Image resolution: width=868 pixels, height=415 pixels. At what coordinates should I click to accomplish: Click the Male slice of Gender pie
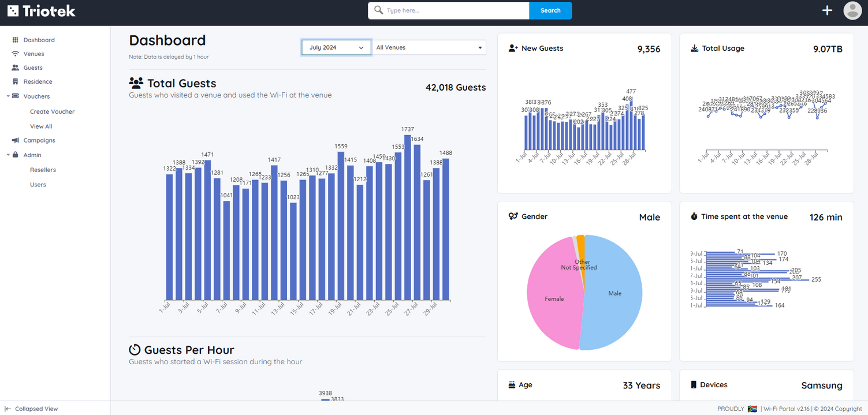pyautogui.click(x=615, y=293)
